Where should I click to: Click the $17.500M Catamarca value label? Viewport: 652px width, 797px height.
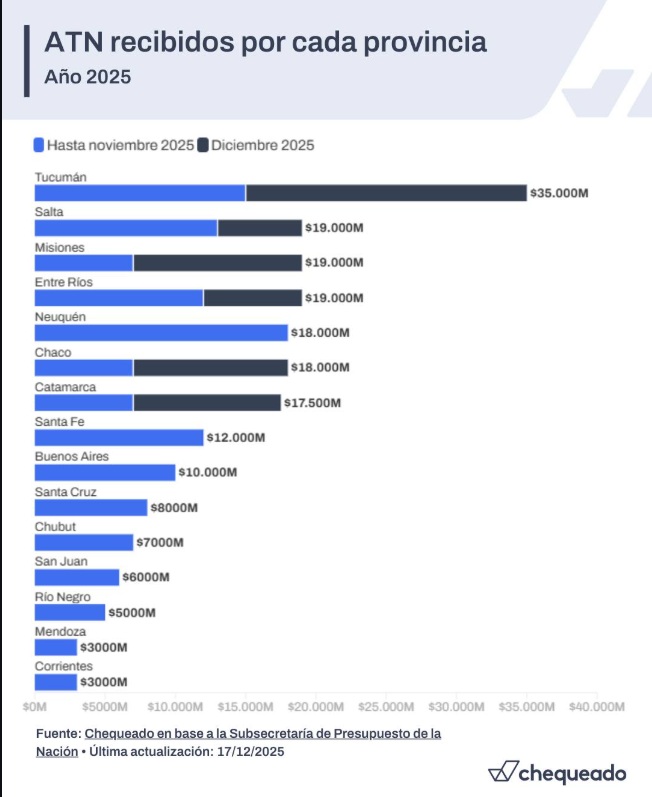[x=313, y=403]
